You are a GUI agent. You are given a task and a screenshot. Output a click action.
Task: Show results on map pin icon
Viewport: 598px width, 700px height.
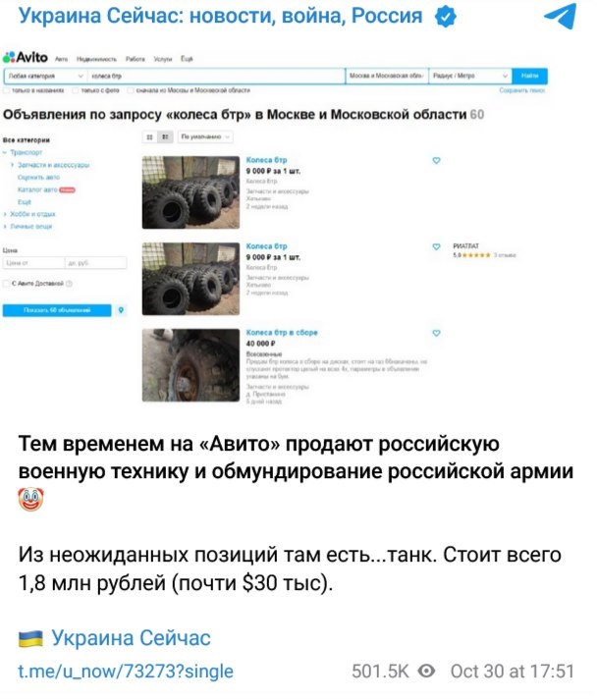pyautogui.click(x=121, y=310)
